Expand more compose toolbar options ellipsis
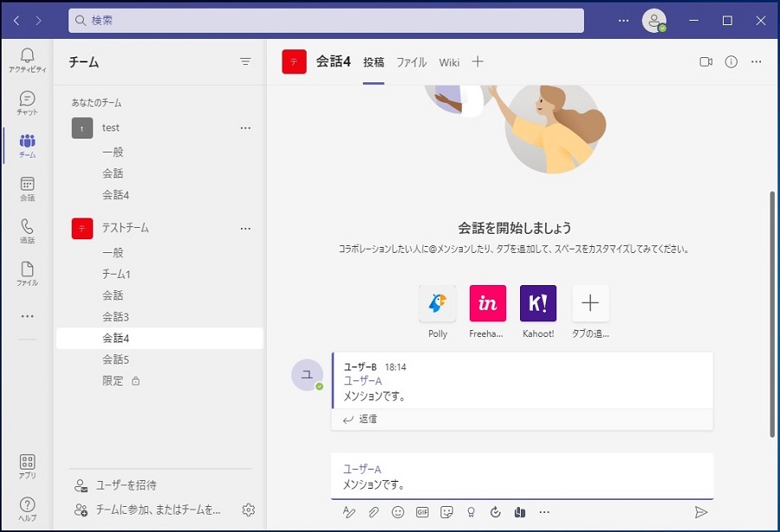The height and width of the screenshot is (532, 780). [544, 512]
